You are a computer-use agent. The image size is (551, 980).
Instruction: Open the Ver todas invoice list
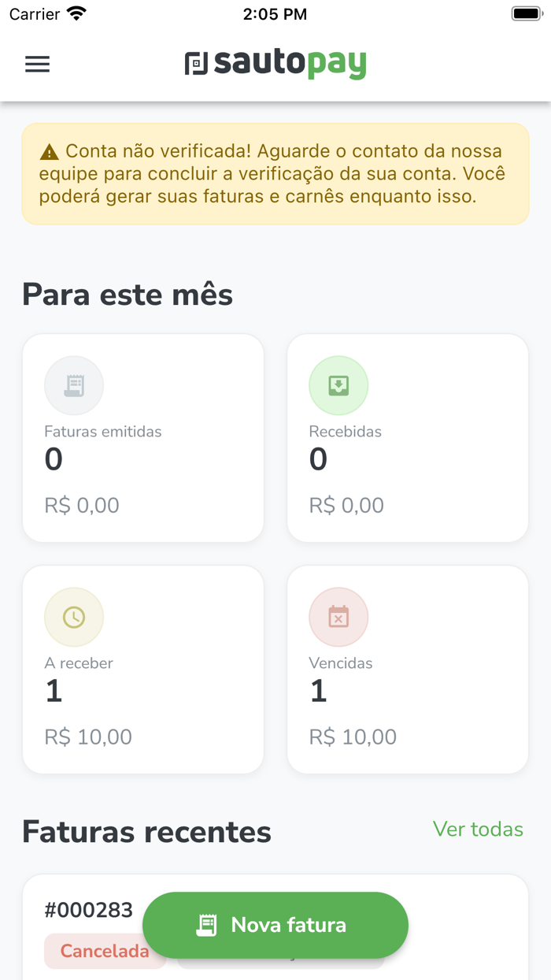click(x=478, y=829)
